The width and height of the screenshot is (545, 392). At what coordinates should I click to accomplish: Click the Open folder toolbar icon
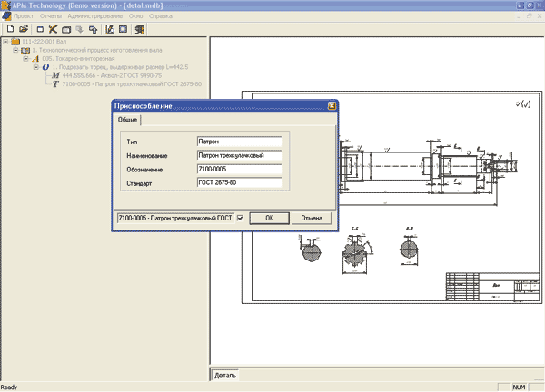pyautogui.click(x=23, y=29)
